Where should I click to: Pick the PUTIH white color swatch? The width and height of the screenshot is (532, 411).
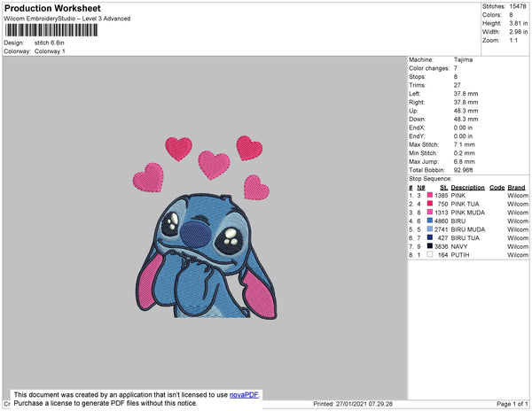tap(430, 254)
